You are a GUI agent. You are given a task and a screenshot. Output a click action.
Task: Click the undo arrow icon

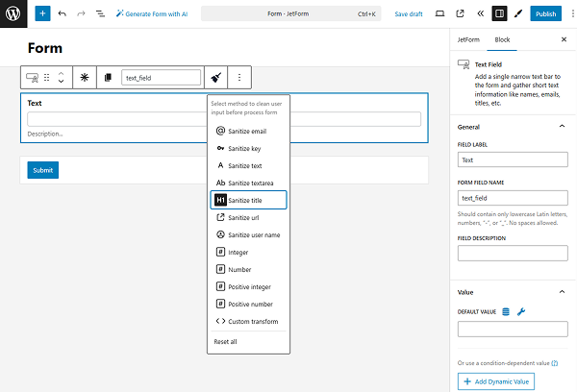63,14
